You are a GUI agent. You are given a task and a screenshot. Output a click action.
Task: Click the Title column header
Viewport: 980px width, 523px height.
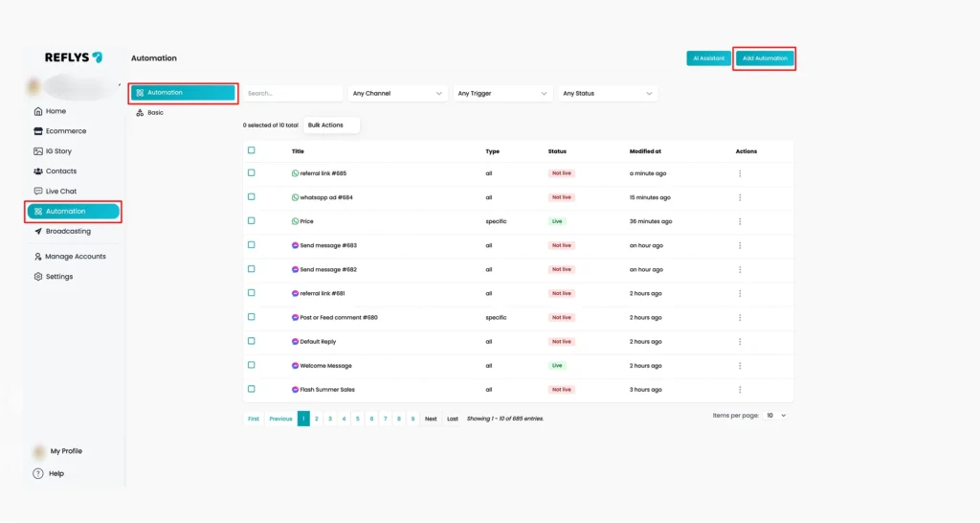[x=298, y=151]
